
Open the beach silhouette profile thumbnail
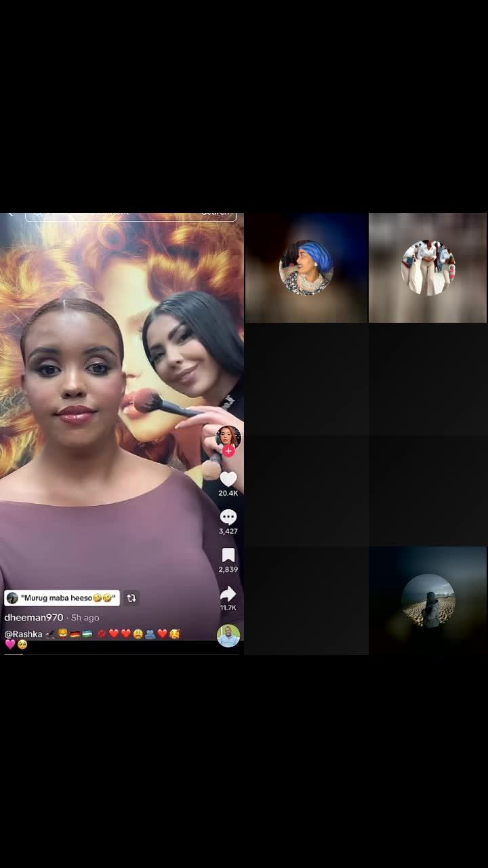coord(428,601)
